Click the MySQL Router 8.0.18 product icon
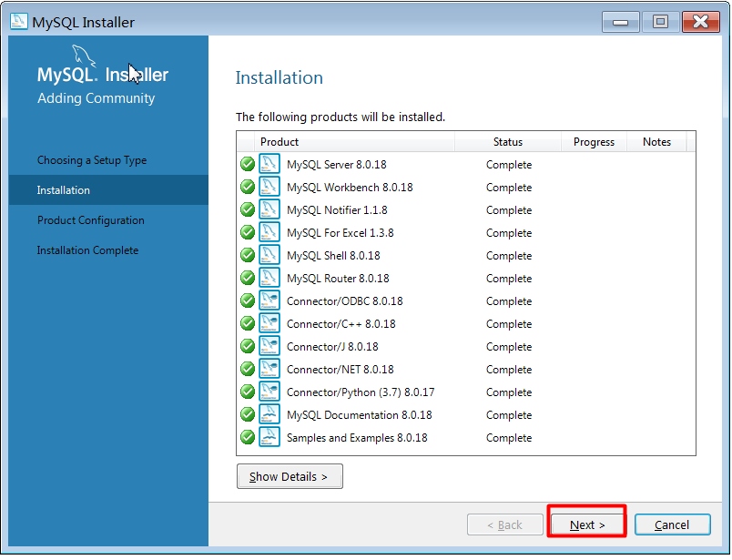This screenshot has height=560, width=732. pyautogui.click(x=269, y=279)
